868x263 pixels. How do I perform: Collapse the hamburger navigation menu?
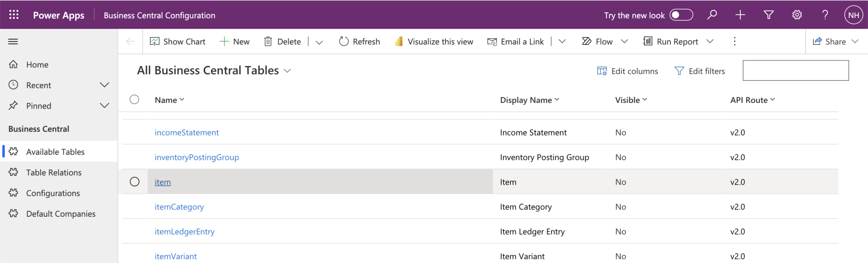coord(13,42)
